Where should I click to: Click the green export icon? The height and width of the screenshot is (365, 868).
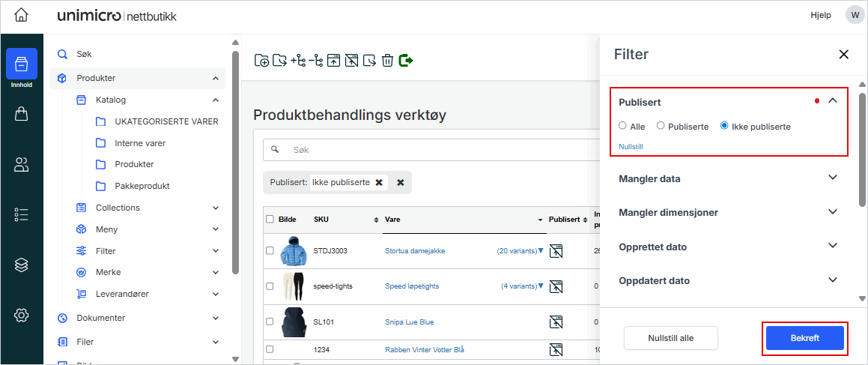click(406, 60)
